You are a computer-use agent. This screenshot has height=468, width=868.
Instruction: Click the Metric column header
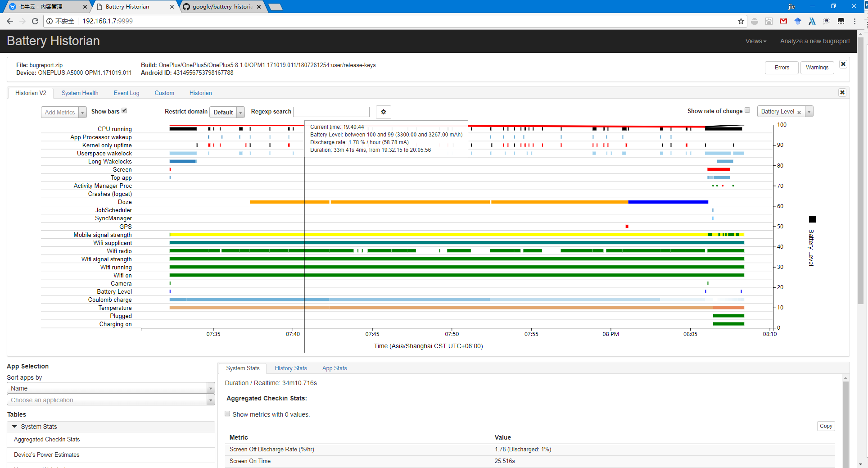pos(239,437)
